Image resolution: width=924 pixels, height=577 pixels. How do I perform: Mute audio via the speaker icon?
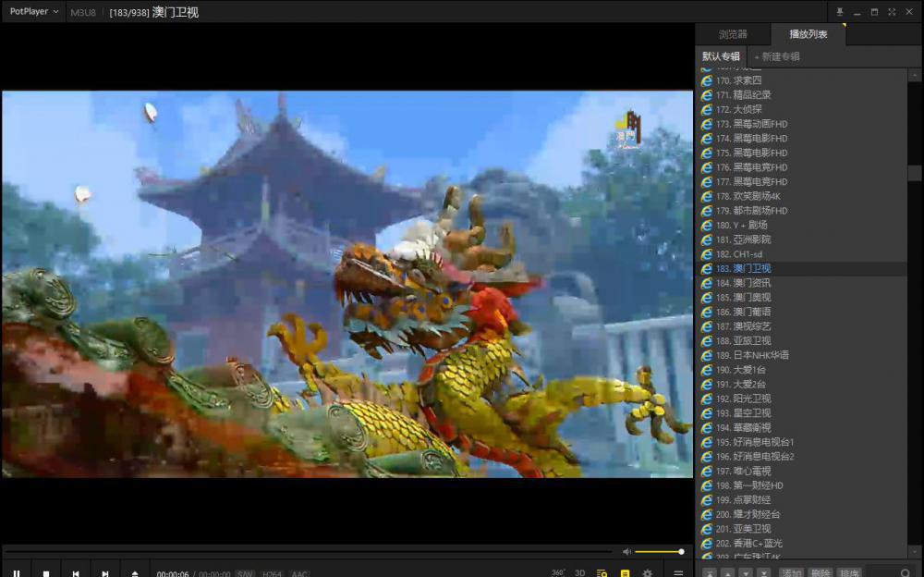(626, 552)
